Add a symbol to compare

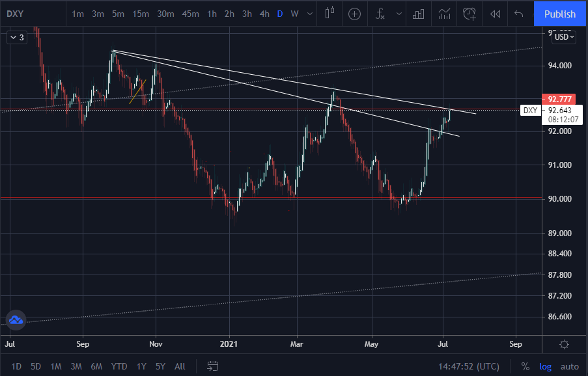[354, 14]
